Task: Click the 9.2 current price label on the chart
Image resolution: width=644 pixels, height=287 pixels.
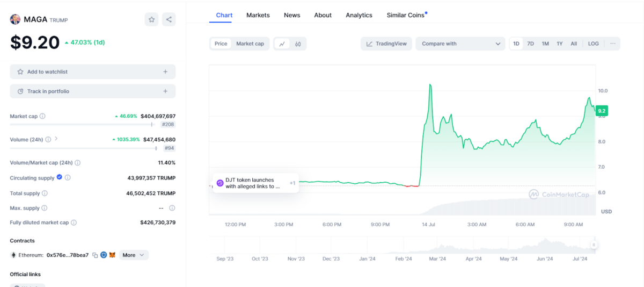Action: [x=602, y=111]
